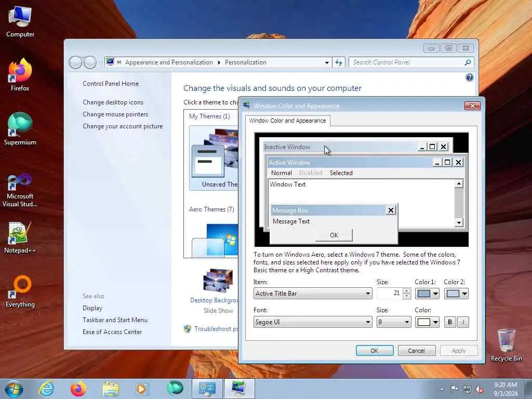
Task: Select the Microsoft Visual Studio desktop shortcut
Action: [20, 190]
